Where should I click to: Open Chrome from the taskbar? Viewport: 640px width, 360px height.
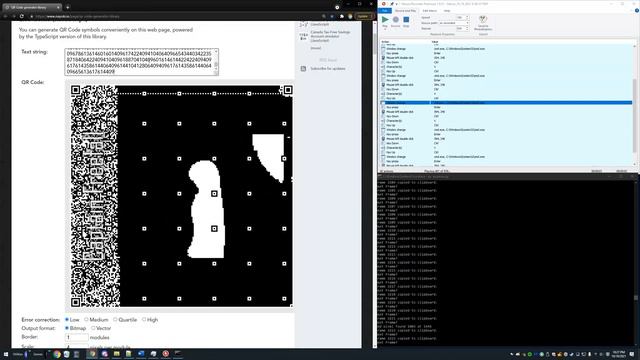click(57, 354)
